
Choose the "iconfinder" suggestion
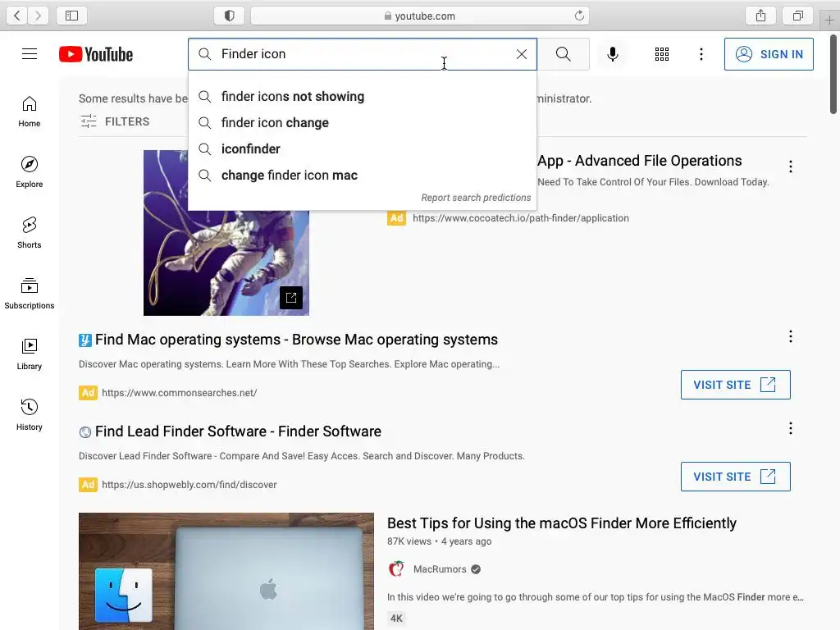pos(362,149)
